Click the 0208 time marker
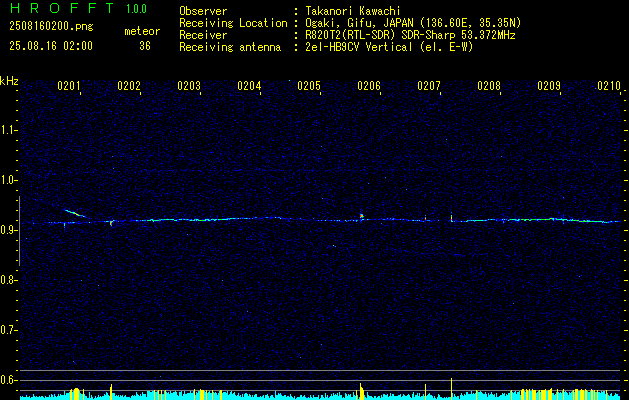Screen dimensions: 629x400 489,86
